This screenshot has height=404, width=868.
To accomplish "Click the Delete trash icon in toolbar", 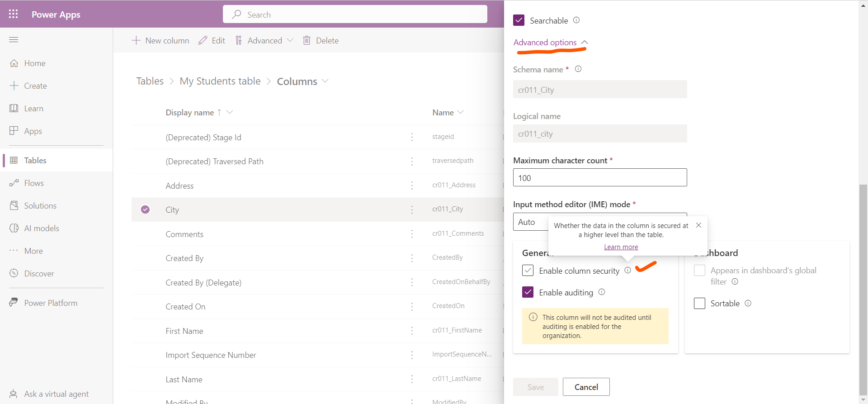I will 307,41.
